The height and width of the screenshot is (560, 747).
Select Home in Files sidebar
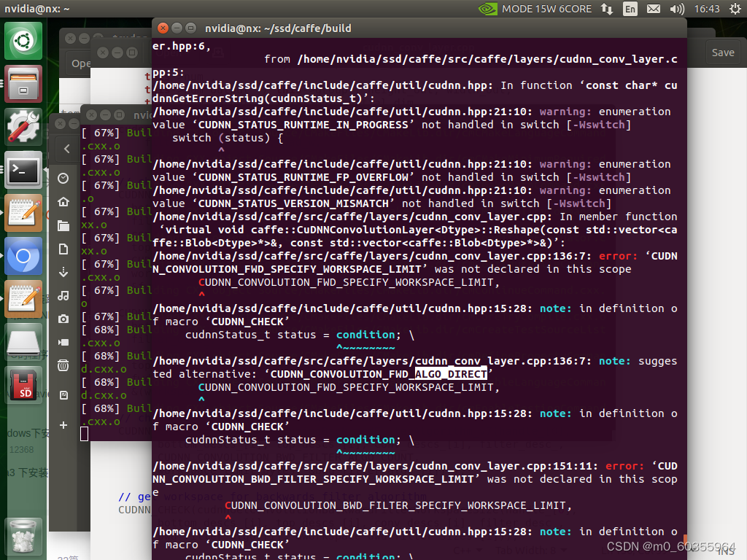coord(63,202)
